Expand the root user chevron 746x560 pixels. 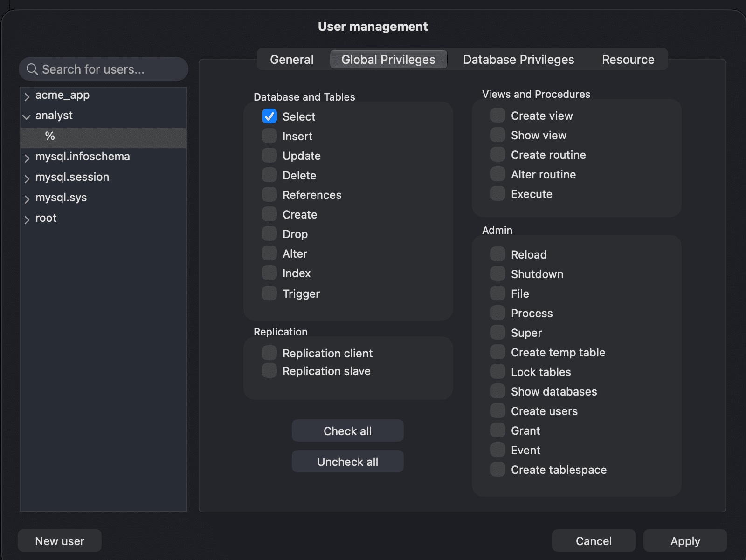pos(27,219)
